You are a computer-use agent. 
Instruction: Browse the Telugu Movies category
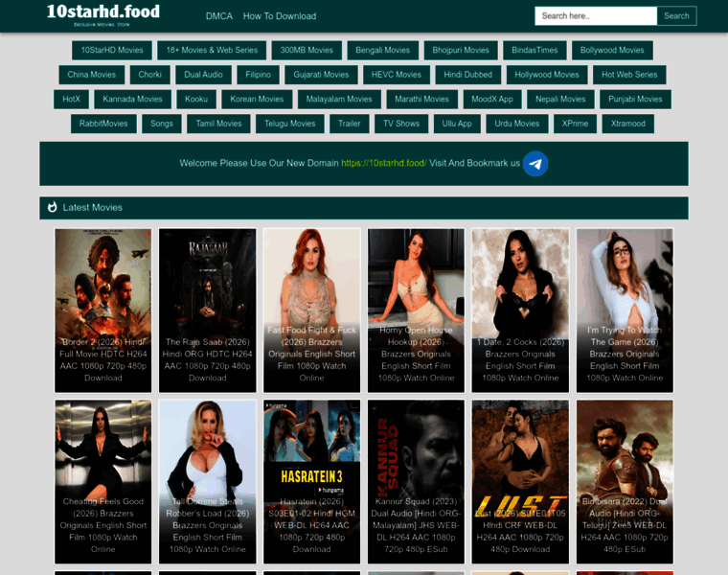(289, 124)
